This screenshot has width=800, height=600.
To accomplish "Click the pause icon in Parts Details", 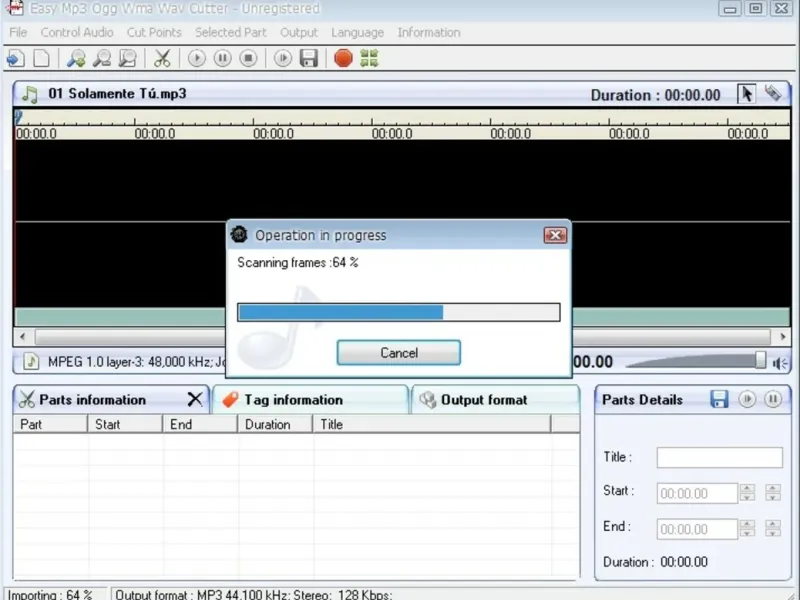I will coord(773,399).
